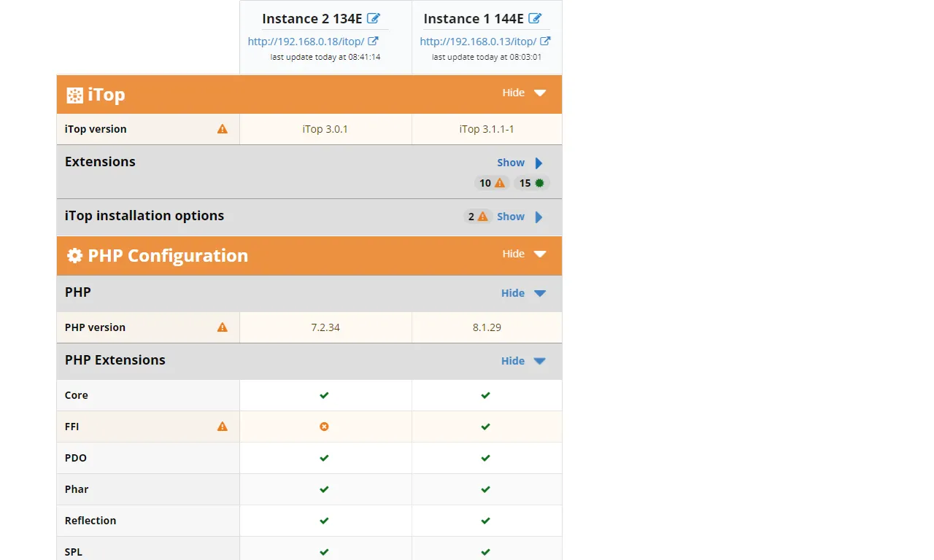
Task: Collapse PHP Configuration section white arrow
Action: tap(540, 254)
